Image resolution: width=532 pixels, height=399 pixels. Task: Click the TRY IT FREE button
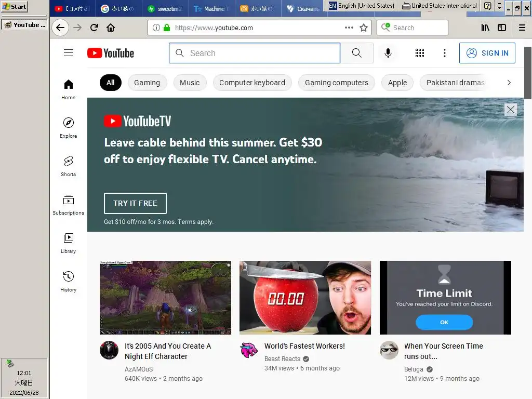[x=135, y=203]
